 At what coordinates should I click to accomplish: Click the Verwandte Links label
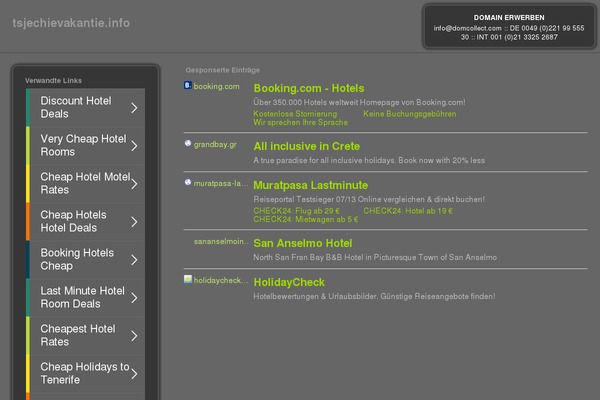[53, 80]
